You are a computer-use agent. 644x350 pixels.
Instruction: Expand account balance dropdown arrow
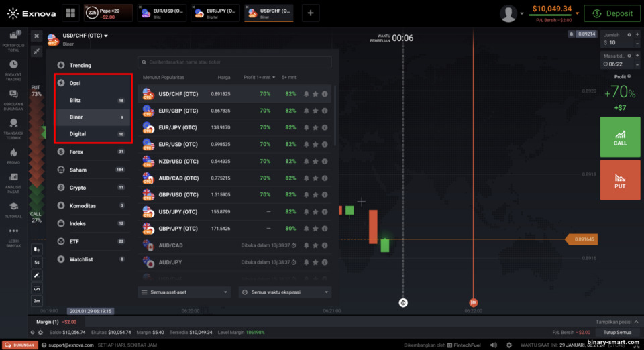coord(577,13)
